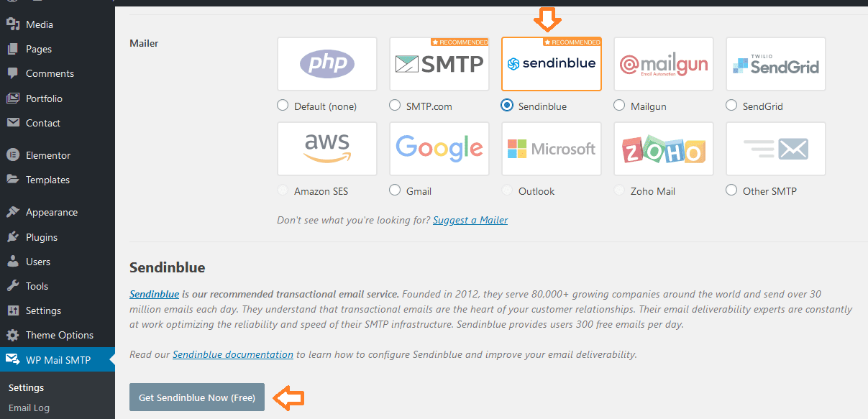Choose the Mailgun radio button

(619, 106)
